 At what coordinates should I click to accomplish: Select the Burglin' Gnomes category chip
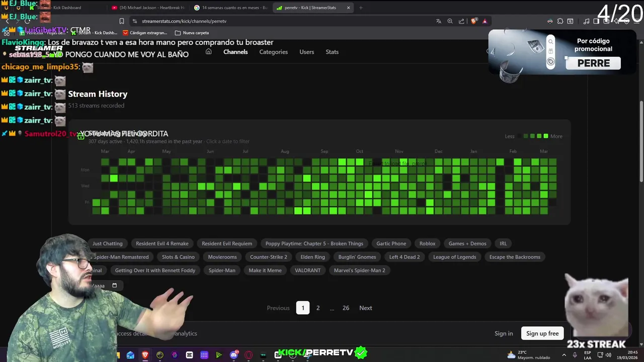[357, 257]
